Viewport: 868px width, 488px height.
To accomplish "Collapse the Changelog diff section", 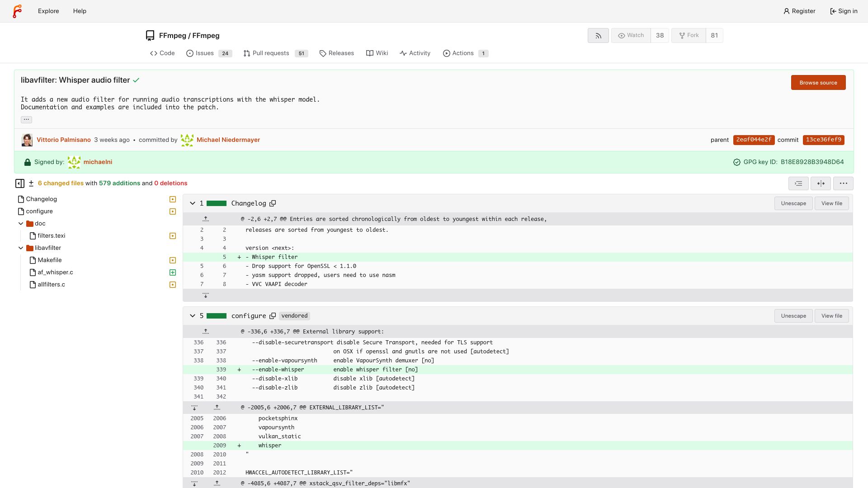I will pos(193,203).
